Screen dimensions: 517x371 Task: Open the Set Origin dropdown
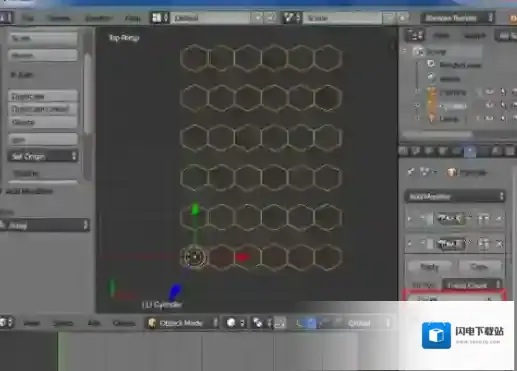click(43, 156)
